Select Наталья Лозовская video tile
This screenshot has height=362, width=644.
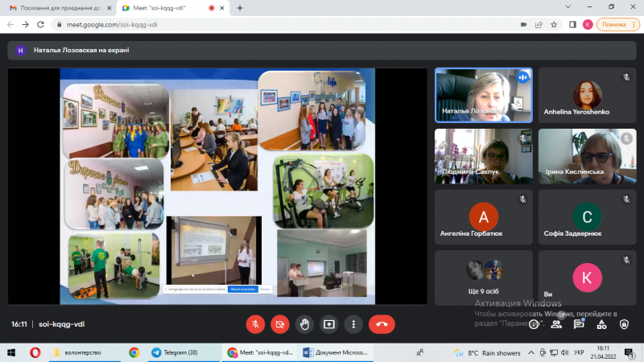(484, 95)
